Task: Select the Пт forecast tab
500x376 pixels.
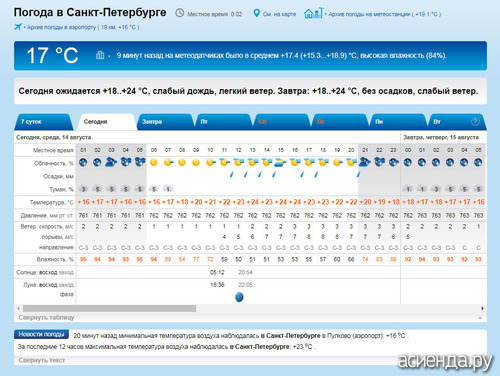Action: click(223, 122)
